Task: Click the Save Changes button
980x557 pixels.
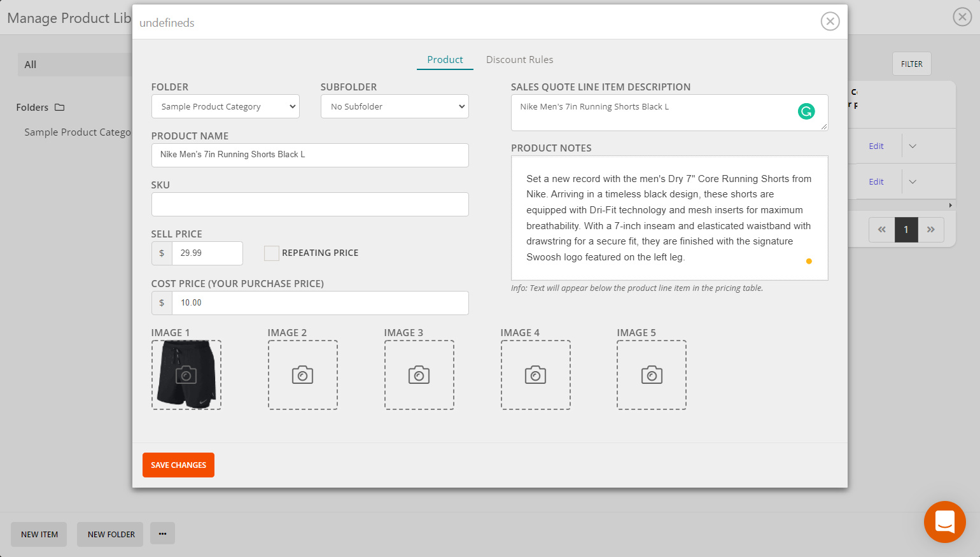Action: point(178,465)
